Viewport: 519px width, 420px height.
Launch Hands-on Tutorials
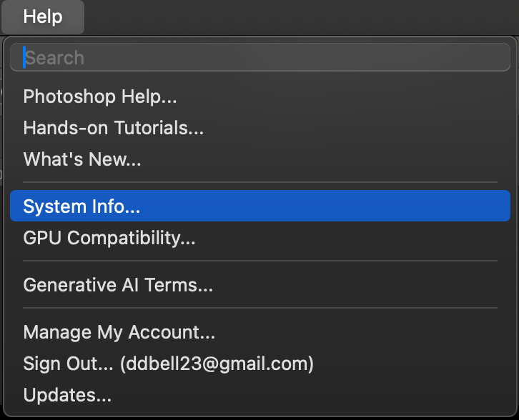[x=114, y=128]
